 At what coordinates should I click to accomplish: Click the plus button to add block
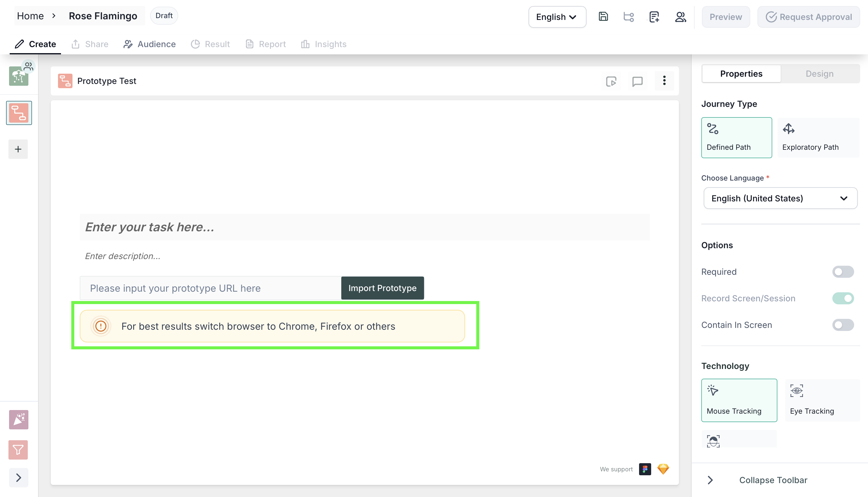[18, 149]
